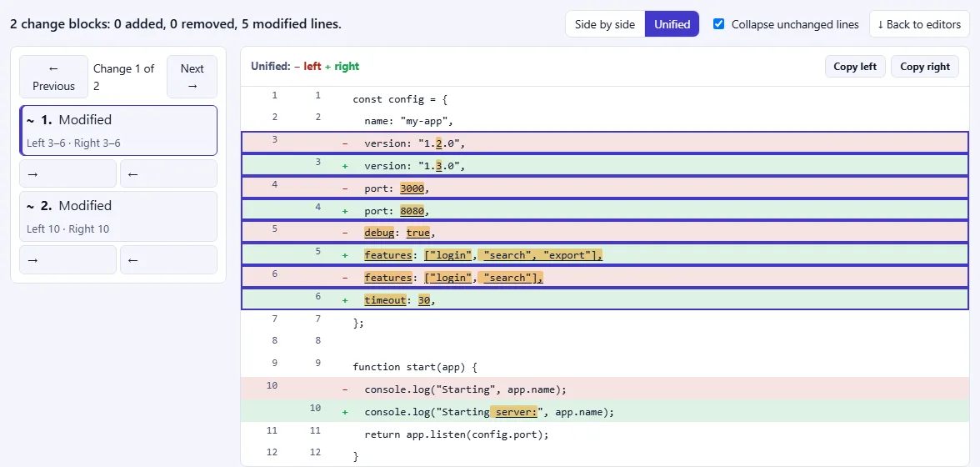Click Copy left button
980x467 pixels.
(x=855, y=66)
